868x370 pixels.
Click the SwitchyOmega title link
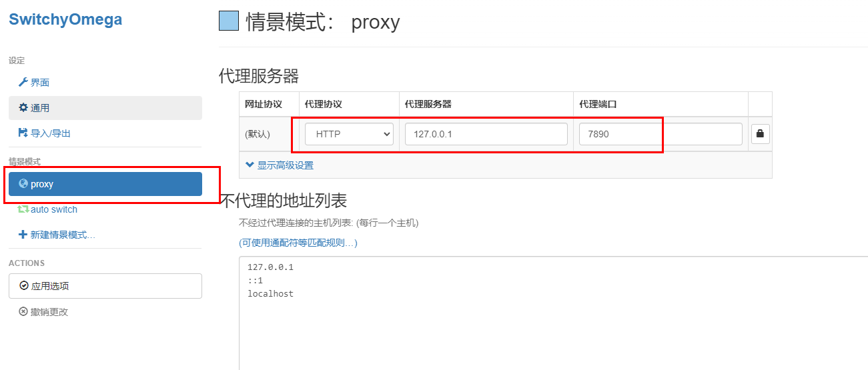click(65, 19)
